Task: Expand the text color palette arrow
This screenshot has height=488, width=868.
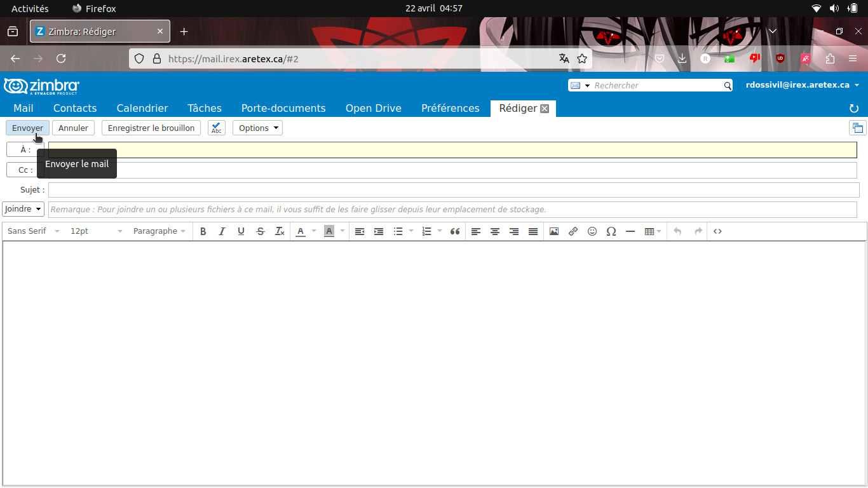Action: click(x=314, y=231)
